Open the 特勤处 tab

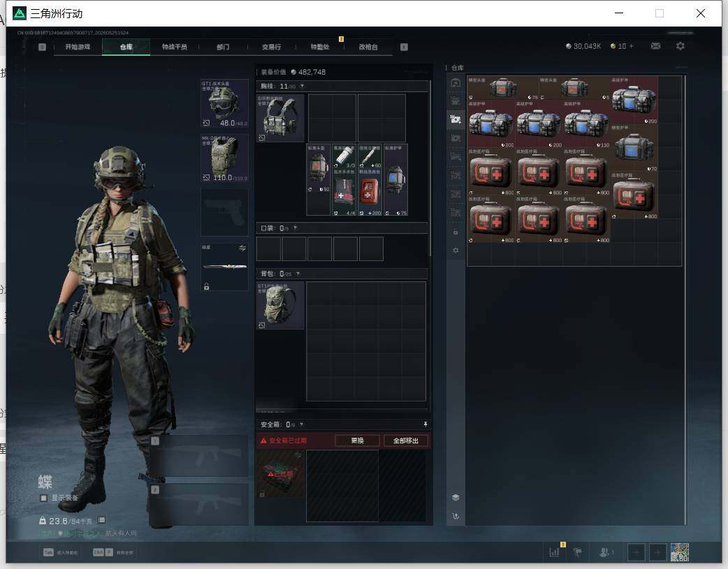click(x=320, y=47)
